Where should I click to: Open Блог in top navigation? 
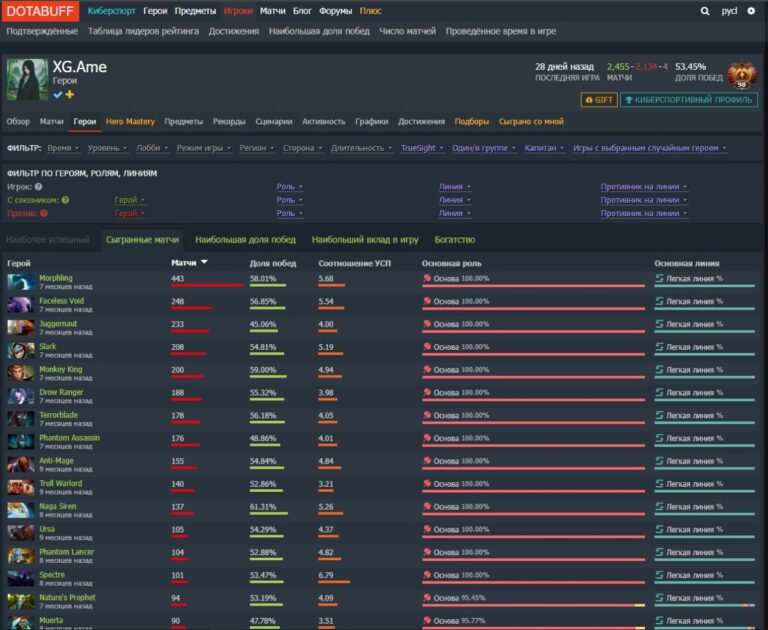click(x=302, y=11)
